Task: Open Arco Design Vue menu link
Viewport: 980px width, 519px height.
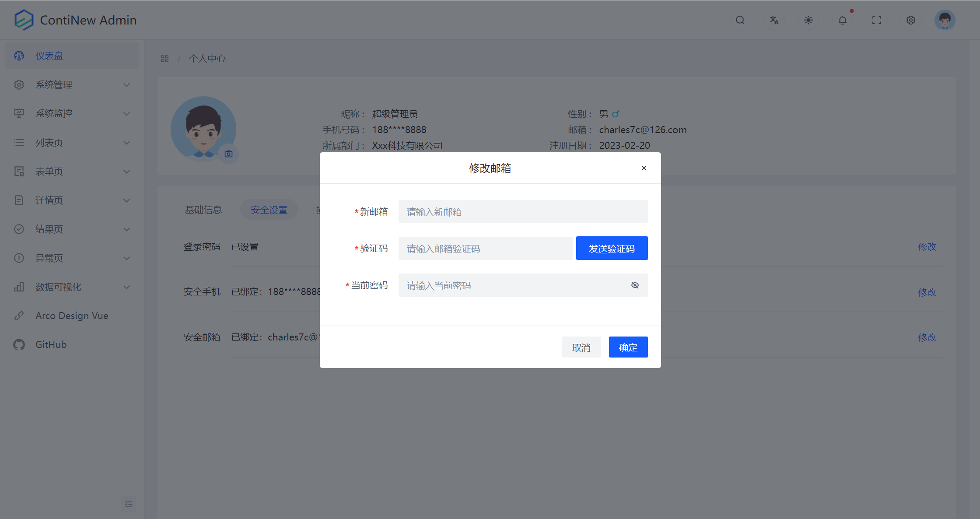Action: (x=72, y=316)
